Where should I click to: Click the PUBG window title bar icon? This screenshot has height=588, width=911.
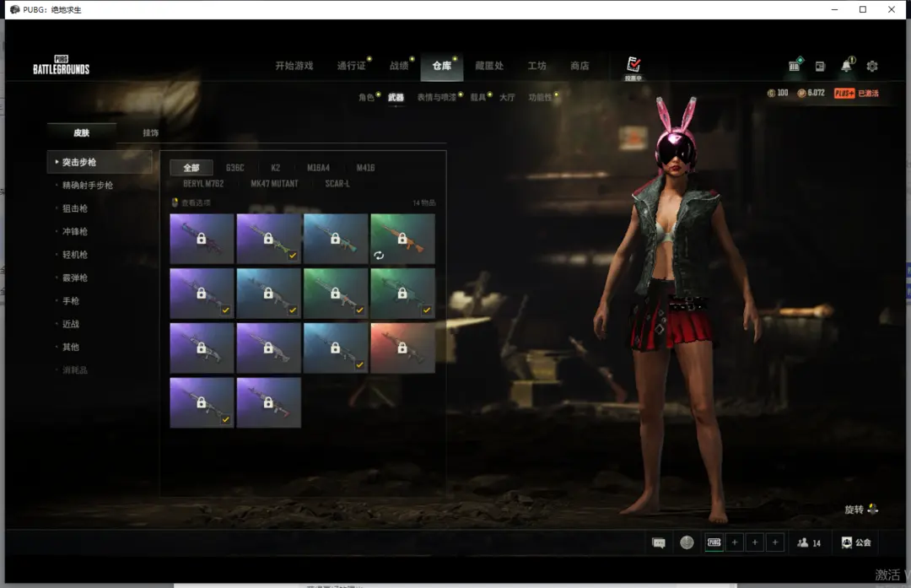[14, 9]
